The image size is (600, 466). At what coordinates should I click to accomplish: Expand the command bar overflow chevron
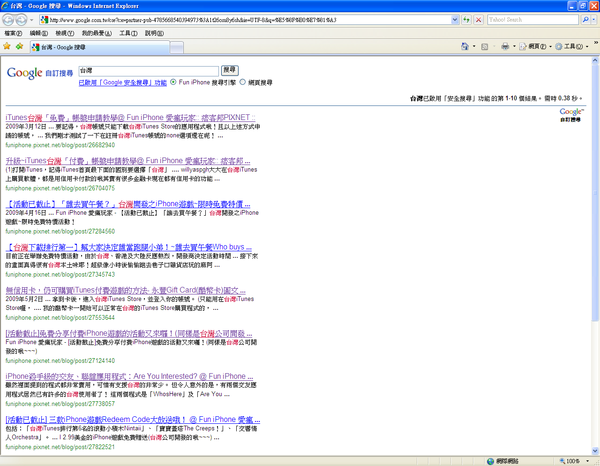coord(596,43)
